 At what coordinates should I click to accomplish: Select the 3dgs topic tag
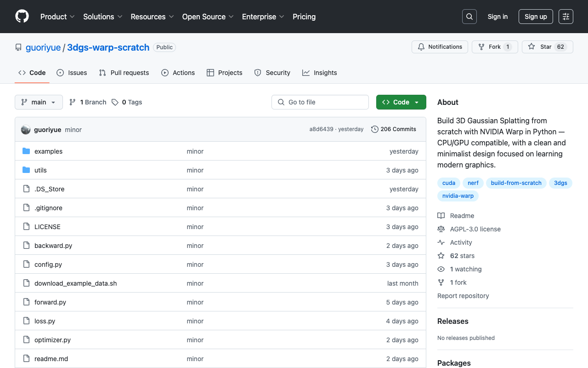(560, 183)
